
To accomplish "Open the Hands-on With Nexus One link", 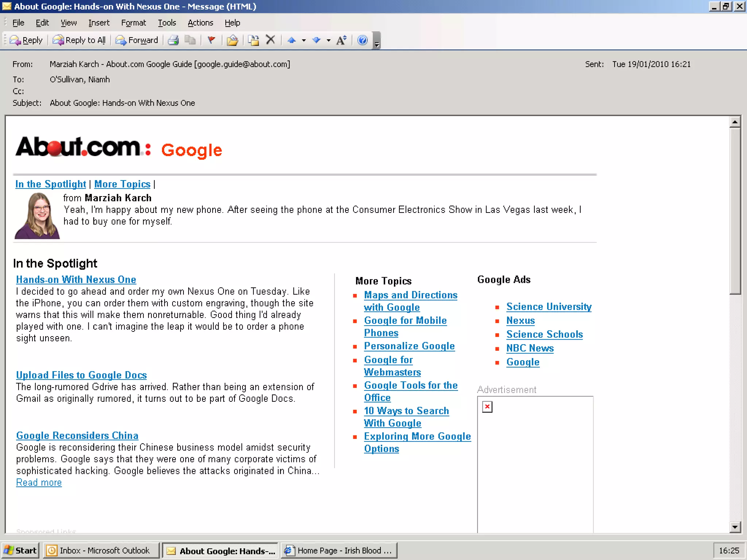I will point(76,280).
